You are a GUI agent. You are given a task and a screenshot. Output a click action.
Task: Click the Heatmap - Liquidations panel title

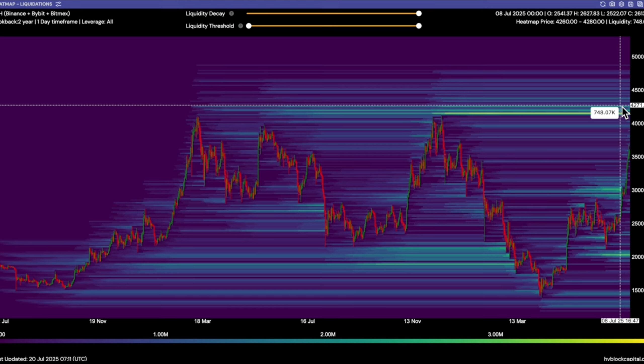coord(26,4)
